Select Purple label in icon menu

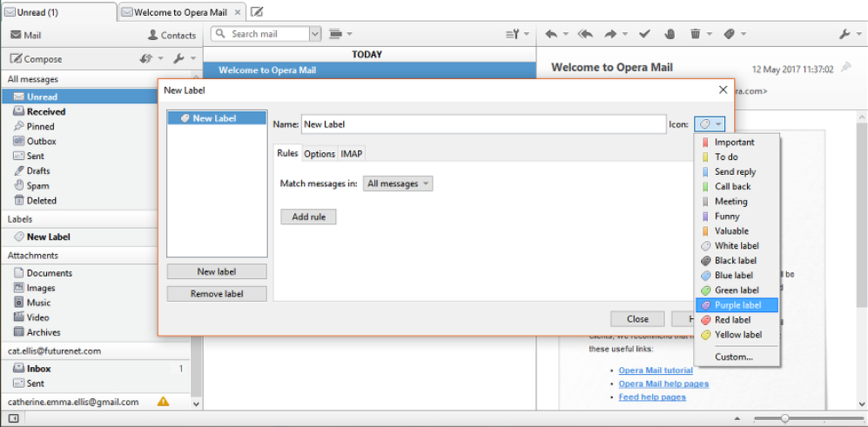737,305
